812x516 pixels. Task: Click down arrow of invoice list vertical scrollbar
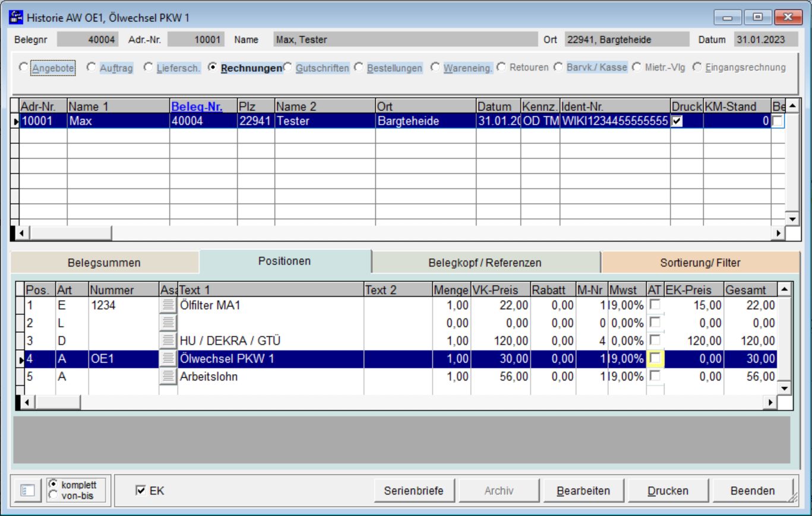792,219
